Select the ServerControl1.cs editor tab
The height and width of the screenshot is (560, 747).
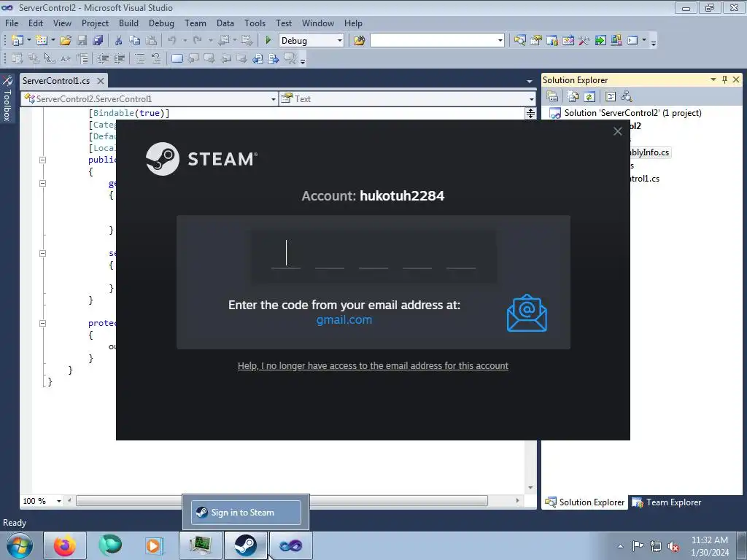point(56,80)
